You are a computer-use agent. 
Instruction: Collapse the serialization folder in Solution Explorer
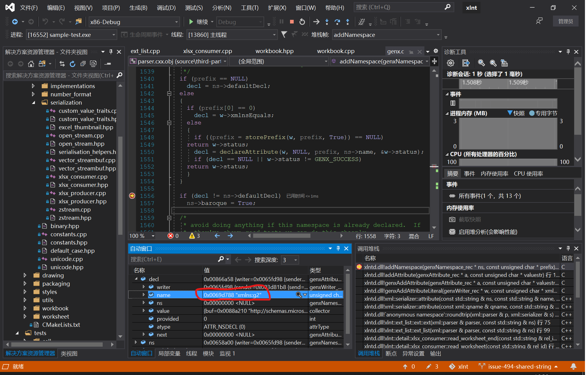[34, 102]
